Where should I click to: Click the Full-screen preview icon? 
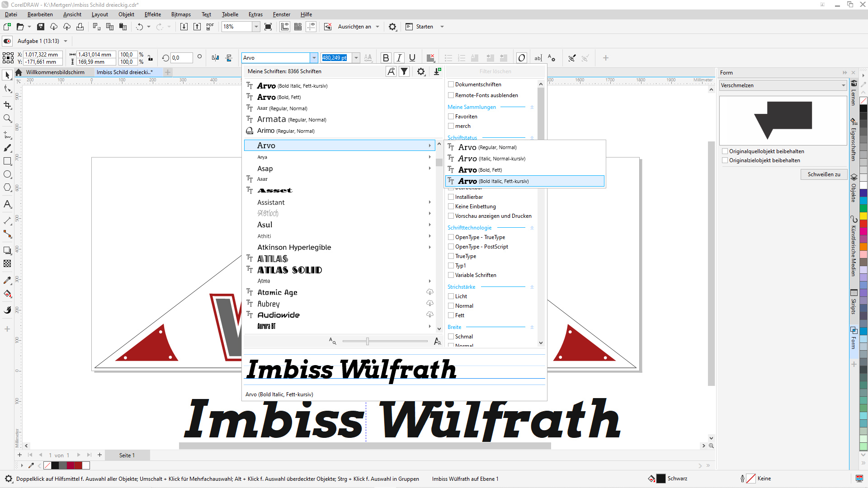coord(268,27)
